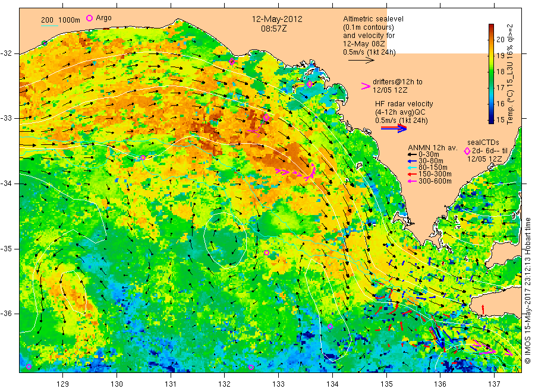Viewport: 535px width, 392px height.
Task: Click the magenta sealCTDs diamond legend symbol
Action: [x=467, y=151]
